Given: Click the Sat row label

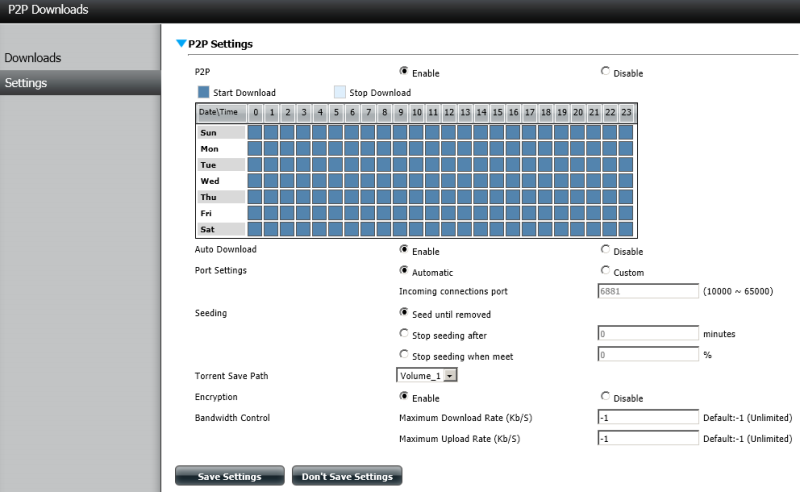Looking at the screenshot, I should pyautogui.click(x=221, y=229).
